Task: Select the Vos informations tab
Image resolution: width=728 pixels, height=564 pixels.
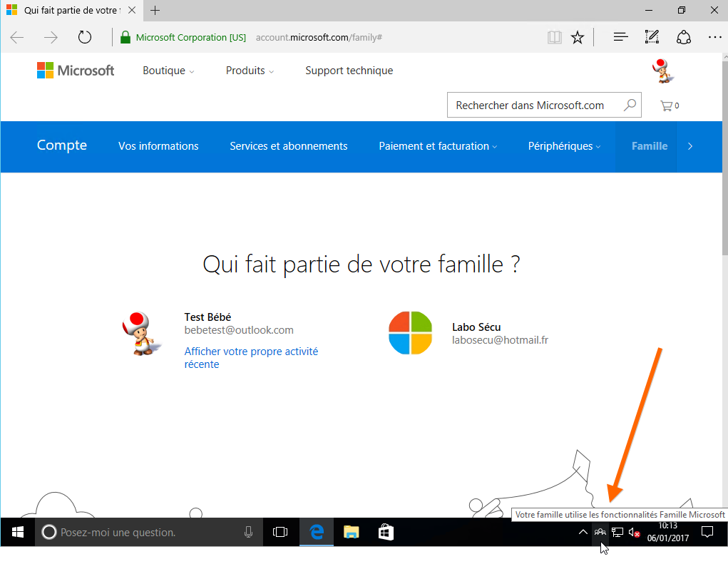Action: 158,146
